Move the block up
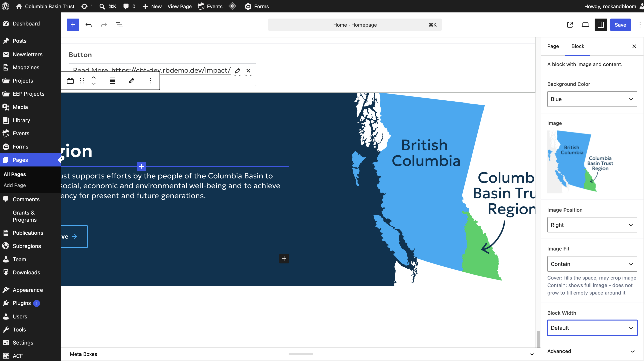 click(x=94, y=78)
